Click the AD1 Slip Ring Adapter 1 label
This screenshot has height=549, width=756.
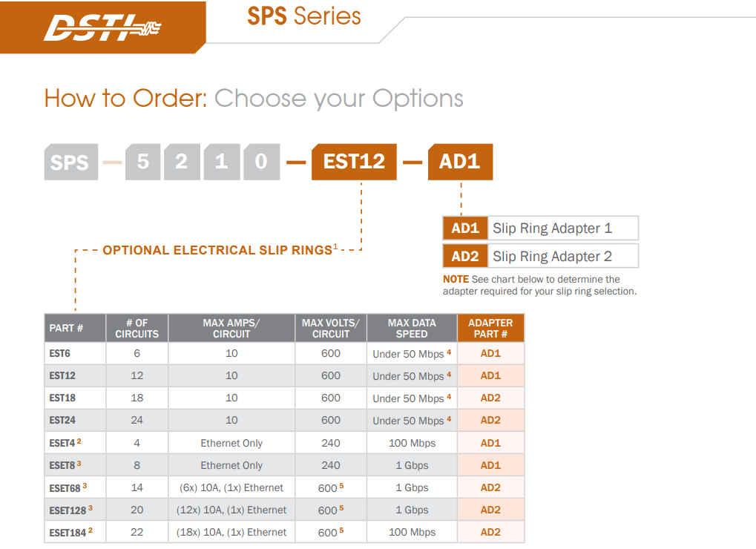(x=541, y=228)
